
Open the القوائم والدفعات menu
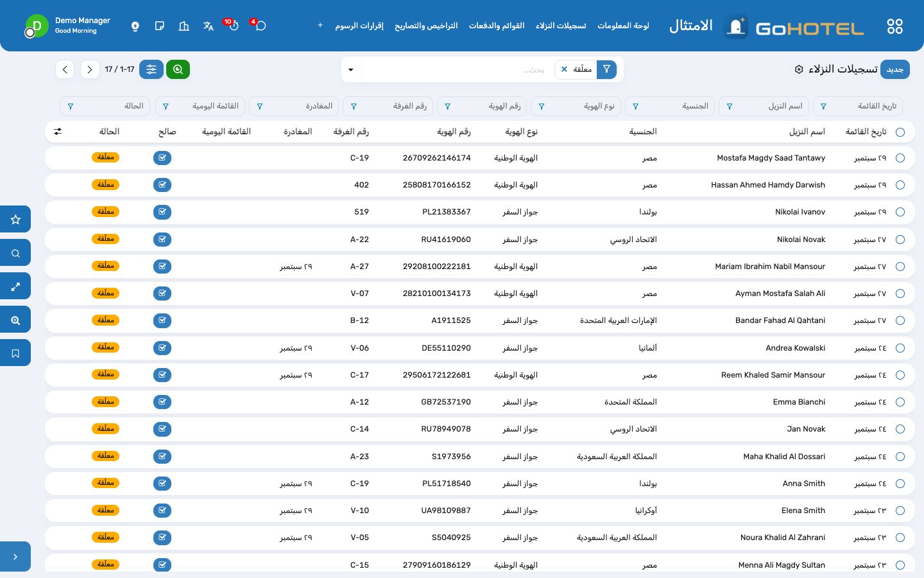coord(497,26)
